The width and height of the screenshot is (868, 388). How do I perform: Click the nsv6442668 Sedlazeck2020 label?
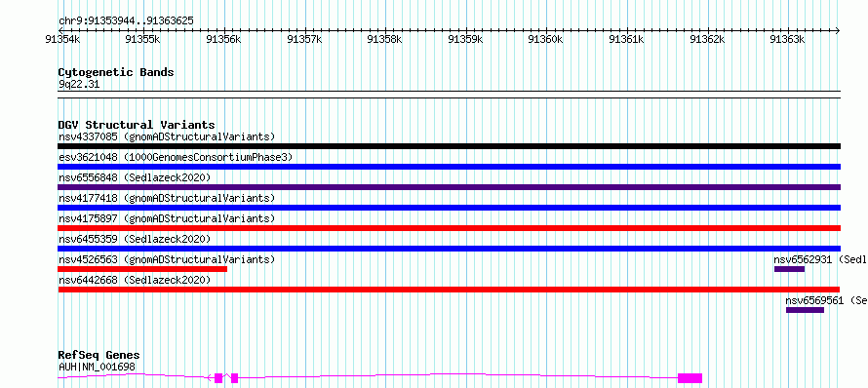[x=135, y=280]
